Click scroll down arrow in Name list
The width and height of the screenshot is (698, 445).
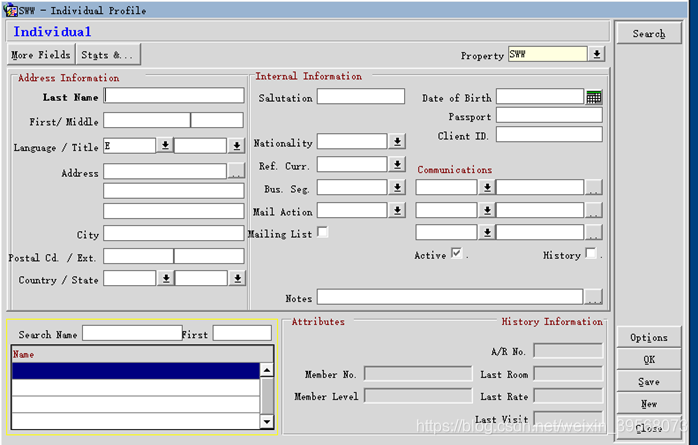[267, 421]
